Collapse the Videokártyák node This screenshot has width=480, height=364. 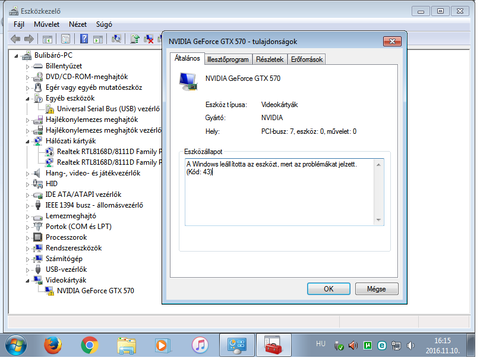tap(27, 281)
